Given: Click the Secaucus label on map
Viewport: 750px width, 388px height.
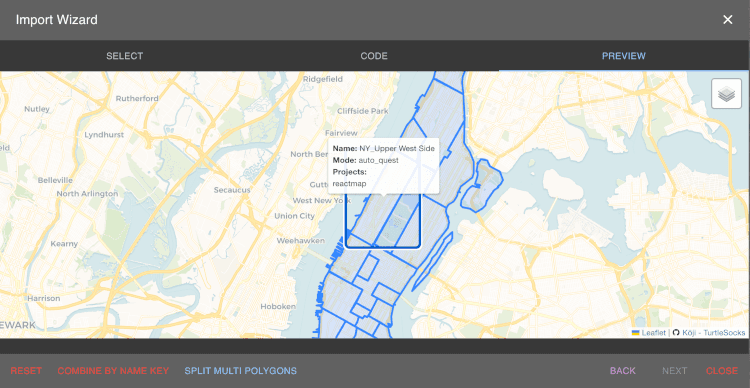Looking at the screenshot, I should [232, 190].
